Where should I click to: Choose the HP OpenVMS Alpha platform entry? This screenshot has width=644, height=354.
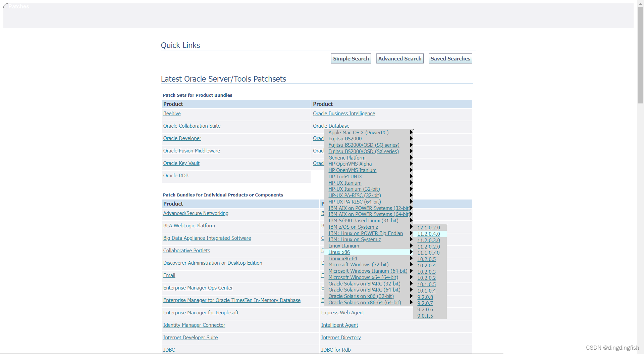click(350, 164)
